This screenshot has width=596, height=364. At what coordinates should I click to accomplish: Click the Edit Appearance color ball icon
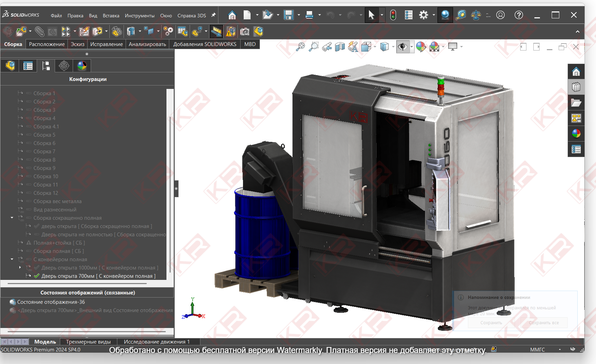pos(421,47)
